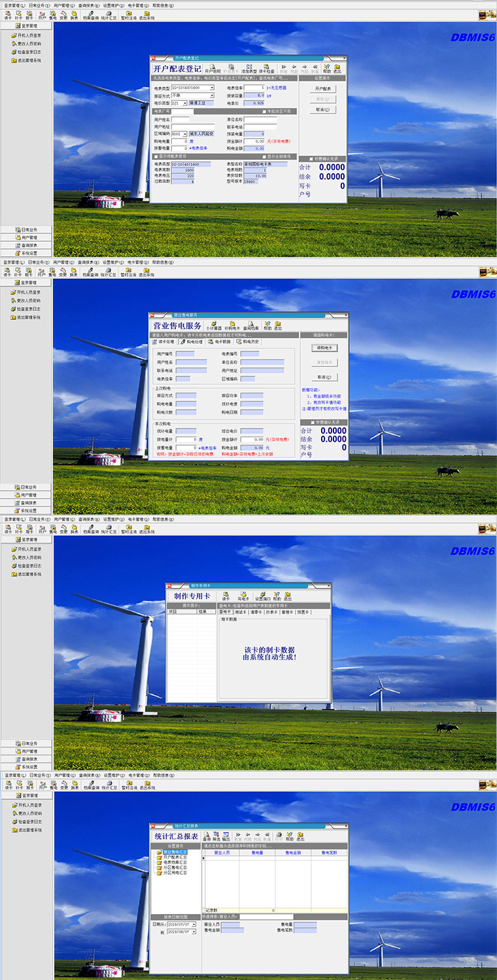497x980 pixels.
Task: Click 暂时注消 in main toolbar above 开户配表登记
Action: (x=128, y=16)
